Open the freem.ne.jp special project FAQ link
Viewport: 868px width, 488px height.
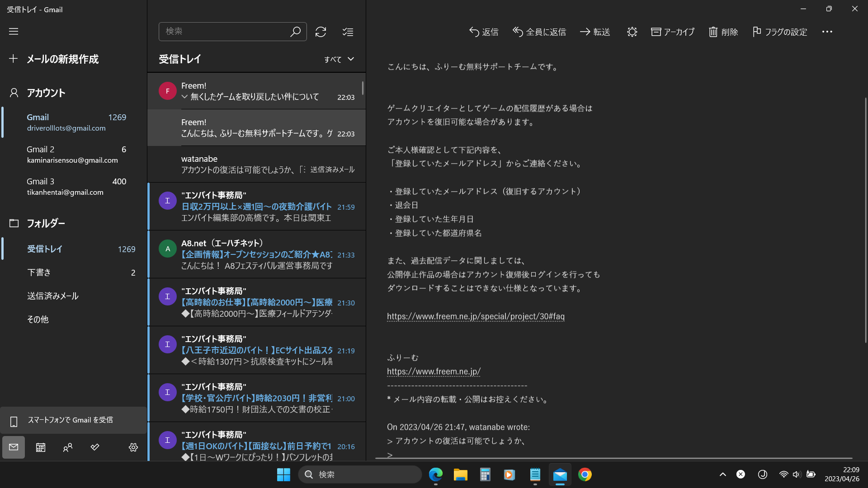click(476, 316)
